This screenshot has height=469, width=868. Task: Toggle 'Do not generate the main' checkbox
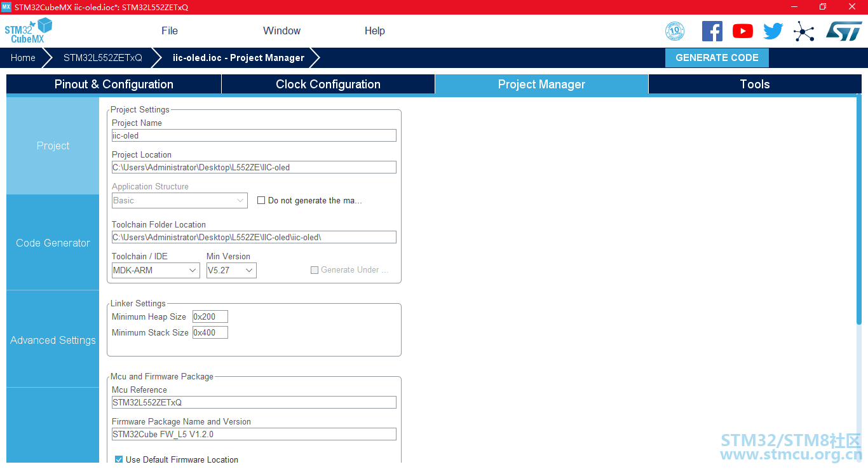click(x=261, y=200)
